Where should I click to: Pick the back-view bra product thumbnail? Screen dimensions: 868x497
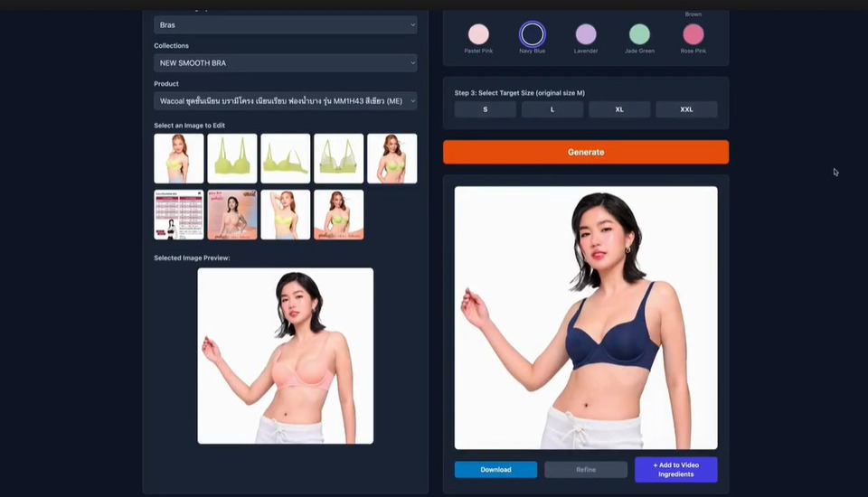click(x=338, y=159)
